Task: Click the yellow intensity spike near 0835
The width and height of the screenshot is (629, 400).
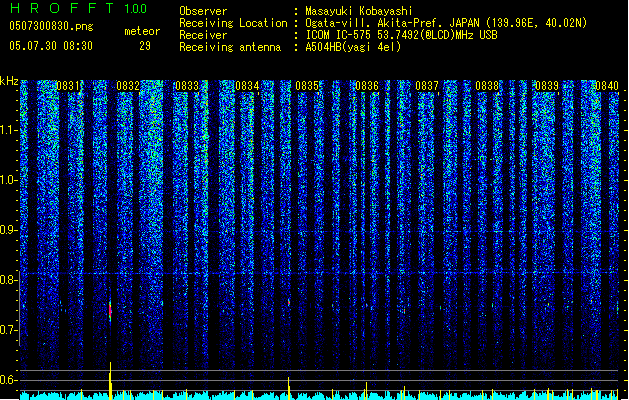Action: click(288, 388)
